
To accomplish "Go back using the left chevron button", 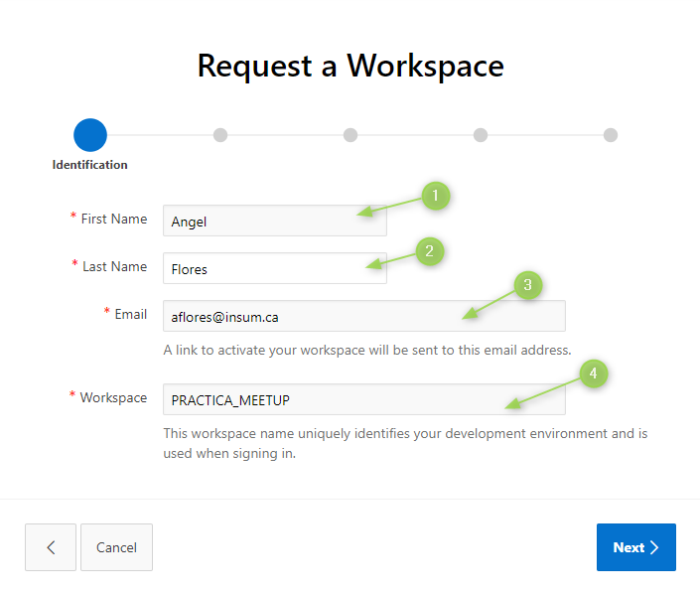I will [x=51, y=547].
